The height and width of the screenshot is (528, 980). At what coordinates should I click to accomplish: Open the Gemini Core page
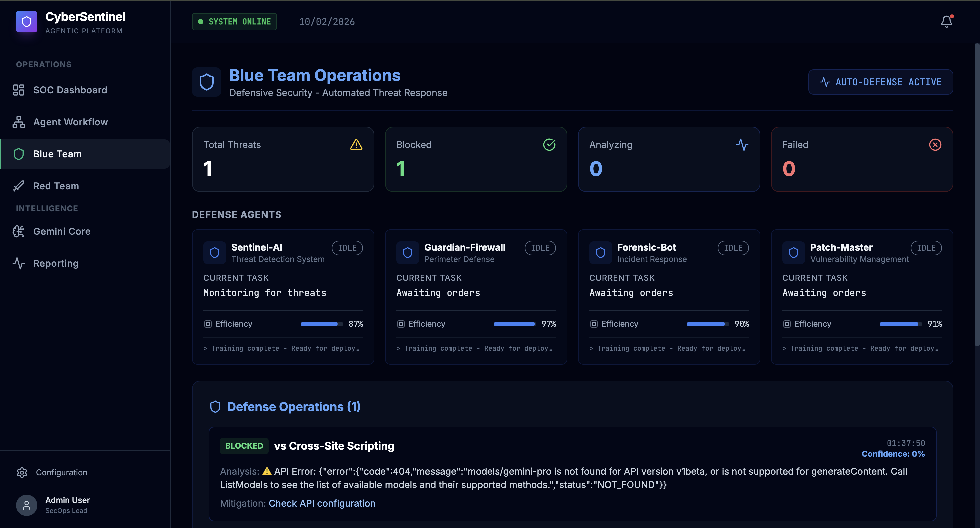pos(62,231)
